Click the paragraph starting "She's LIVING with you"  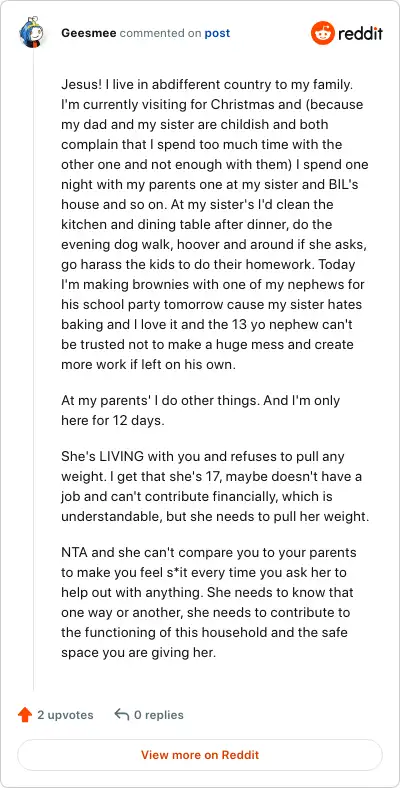point(215,487)
